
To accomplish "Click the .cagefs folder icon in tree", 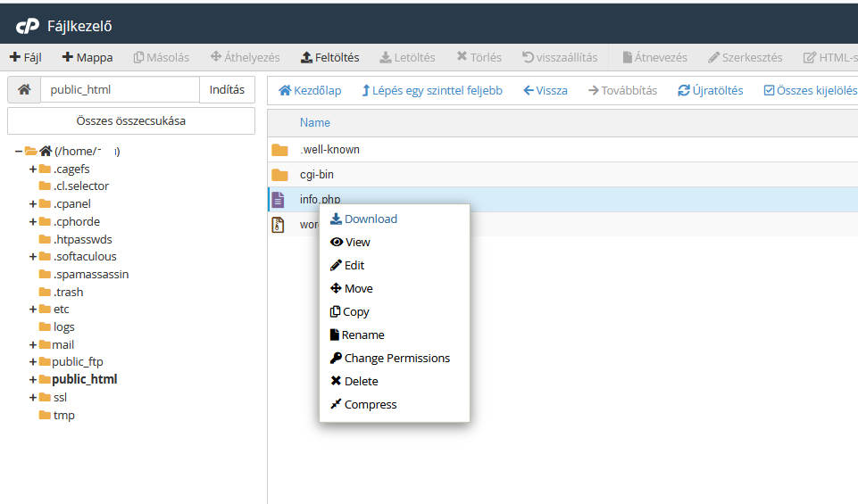I will tap(45, 169).
